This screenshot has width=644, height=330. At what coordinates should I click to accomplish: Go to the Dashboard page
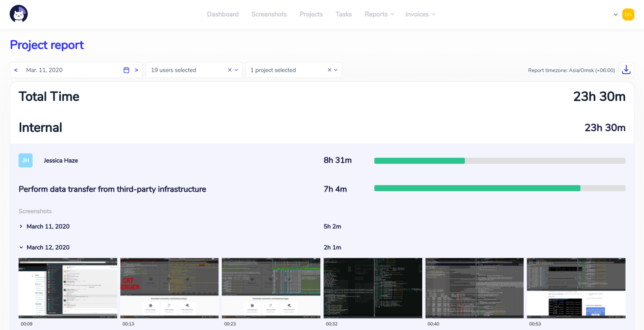pos(223,14)
